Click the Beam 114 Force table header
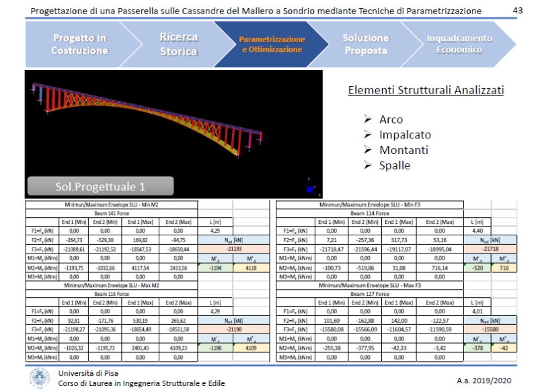Image resolution: width=538 pixels, height=392 pixels. [371, 212]
